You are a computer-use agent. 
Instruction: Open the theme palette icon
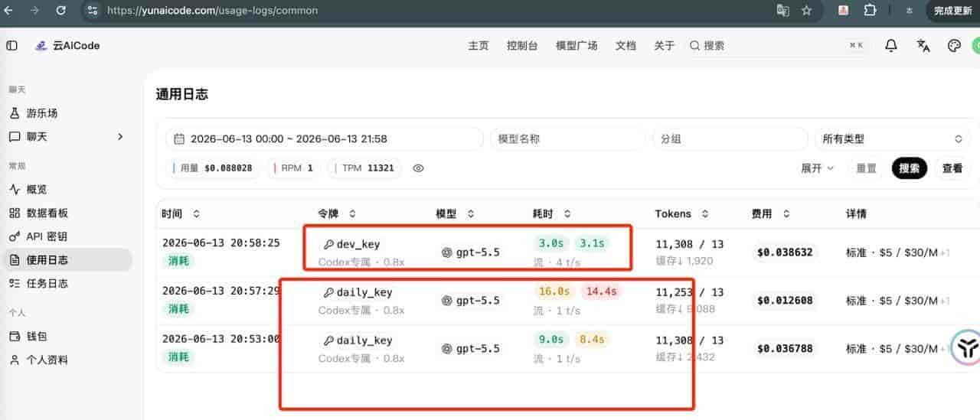click(x=954, y=46)
